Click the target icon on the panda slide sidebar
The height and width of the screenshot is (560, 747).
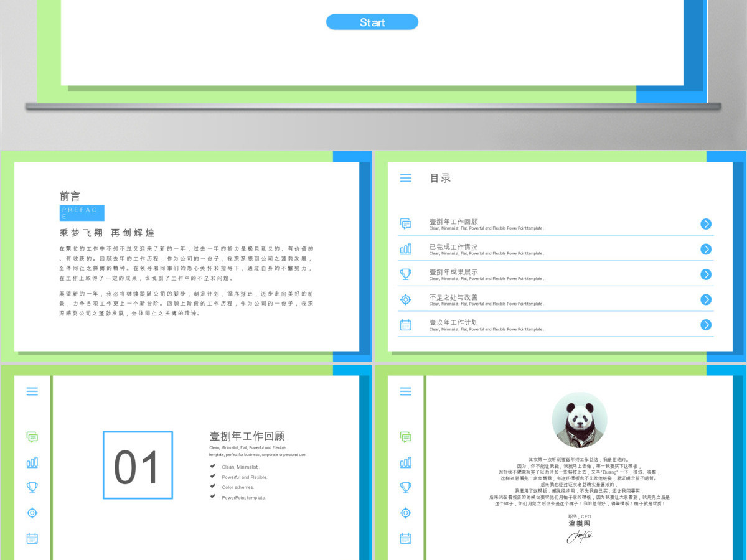pyautogui.click(x=406, y=513)
